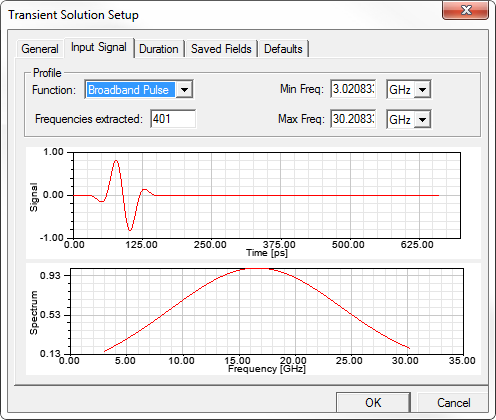Click the Signal time-domain plot
Image resolution: width=496 pixels, height=420 pixels.
click(x=267, y=195)
